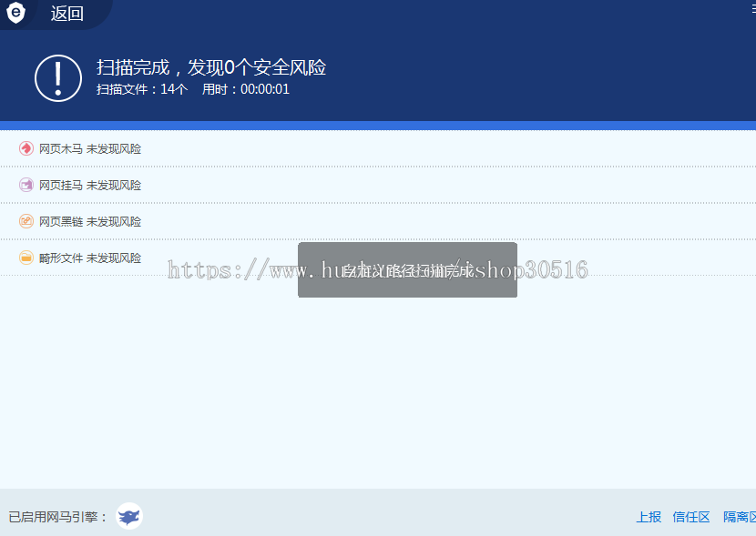Open the 上报 report link
The height and width of the screenshot is (536, 756).
click(x=648, y=516)
